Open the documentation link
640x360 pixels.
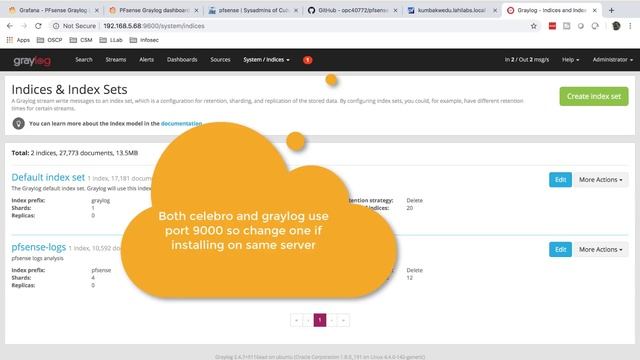pos(181,123)
